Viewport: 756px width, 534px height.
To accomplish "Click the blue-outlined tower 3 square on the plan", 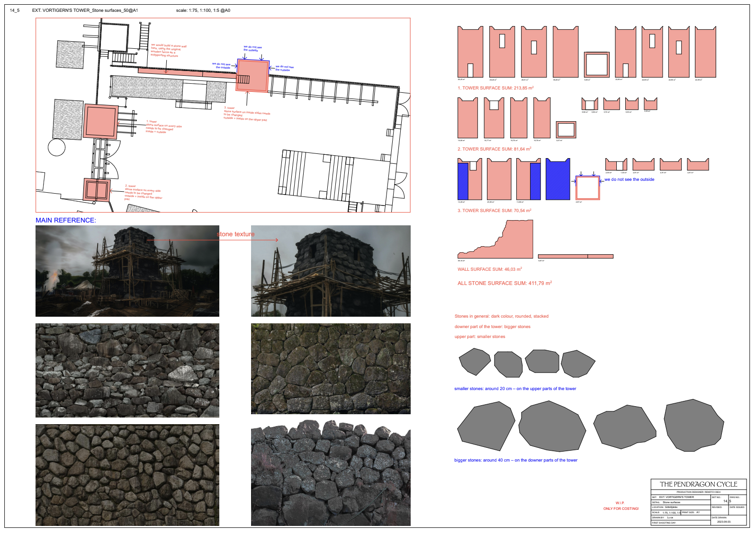I will point(253,76).
